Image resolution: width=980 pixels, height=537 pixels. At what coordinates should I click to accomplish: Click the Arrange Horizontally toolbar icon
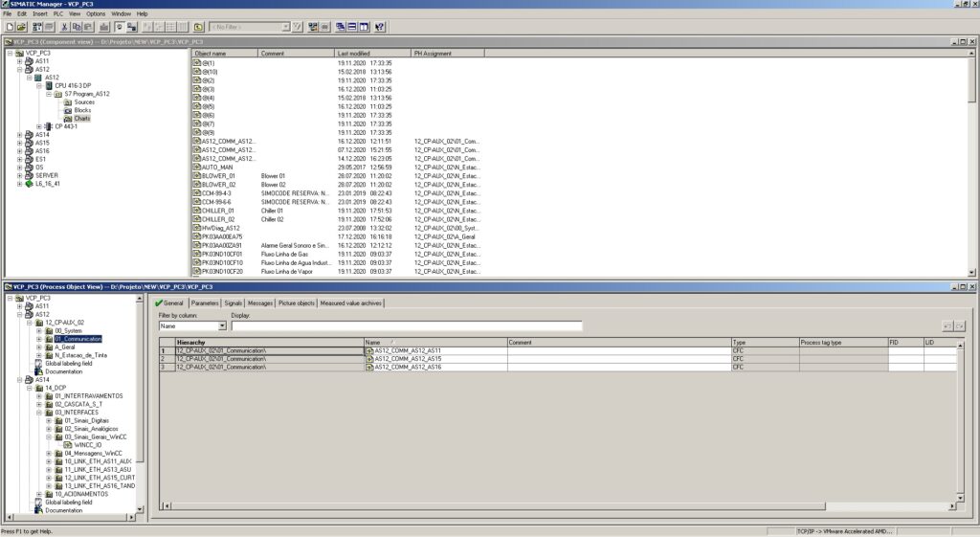[352, 27]
